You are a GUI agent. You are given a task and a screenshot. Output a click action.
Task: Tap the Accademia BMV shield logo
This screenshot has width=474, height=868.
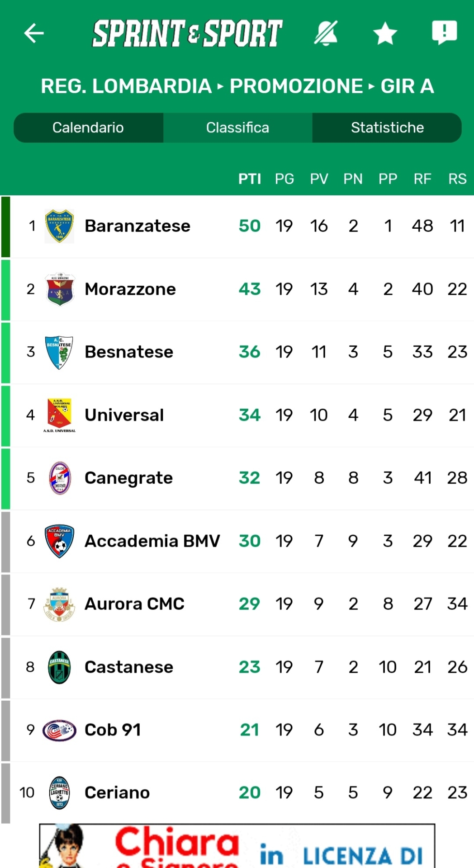click(x=59, y=541)
